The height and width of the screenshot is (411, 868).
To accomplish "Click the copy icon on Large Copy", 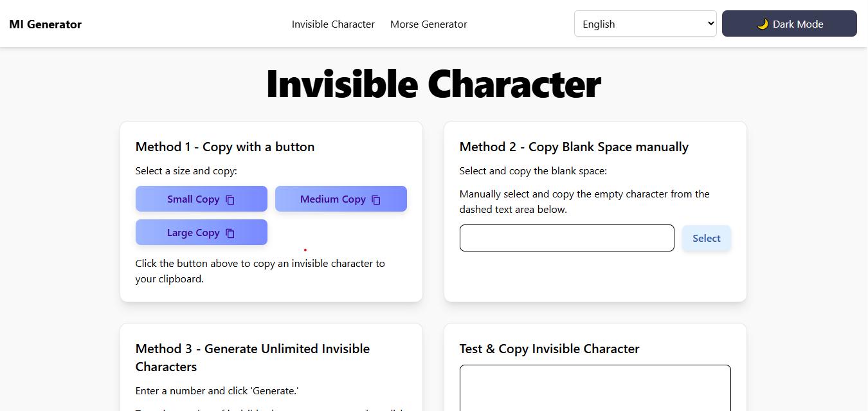I will click(230, 233).
